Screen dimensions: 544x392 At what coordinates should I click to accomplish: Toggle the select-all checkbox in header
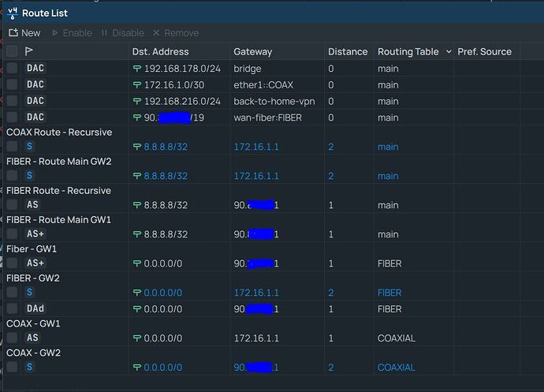tap(12, 51)
